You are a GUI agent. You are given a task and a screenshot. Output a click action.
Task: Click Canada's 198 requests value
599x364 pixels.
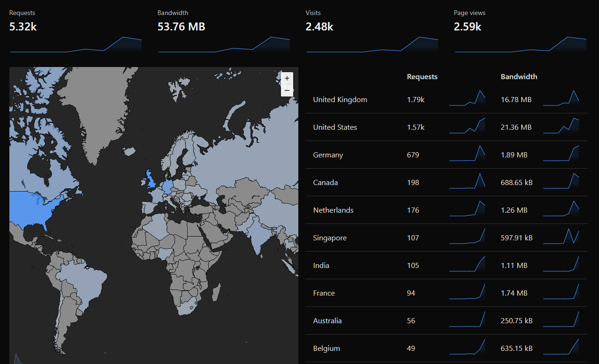point(413,182)
